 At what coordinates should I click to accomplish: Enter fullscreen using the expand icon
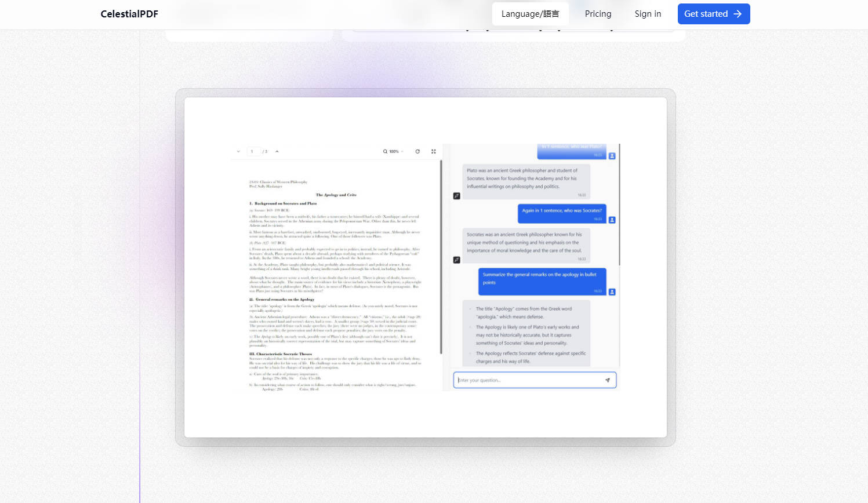coord(434,151)
